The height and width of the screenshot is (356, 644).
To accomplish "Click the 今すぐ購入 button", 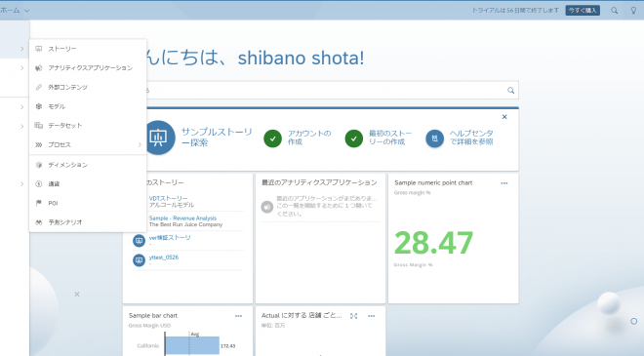I will pyautogui.click(x=583, y=11).
